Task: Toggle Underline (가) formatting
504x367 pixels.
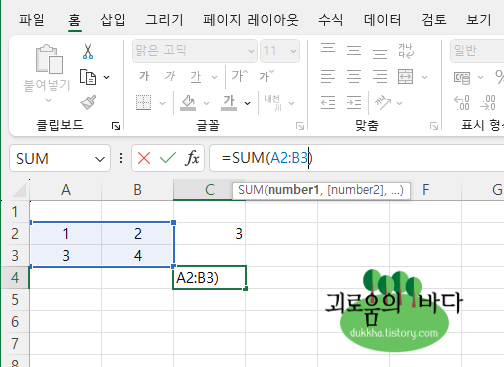Action: (x=196, y=77)
